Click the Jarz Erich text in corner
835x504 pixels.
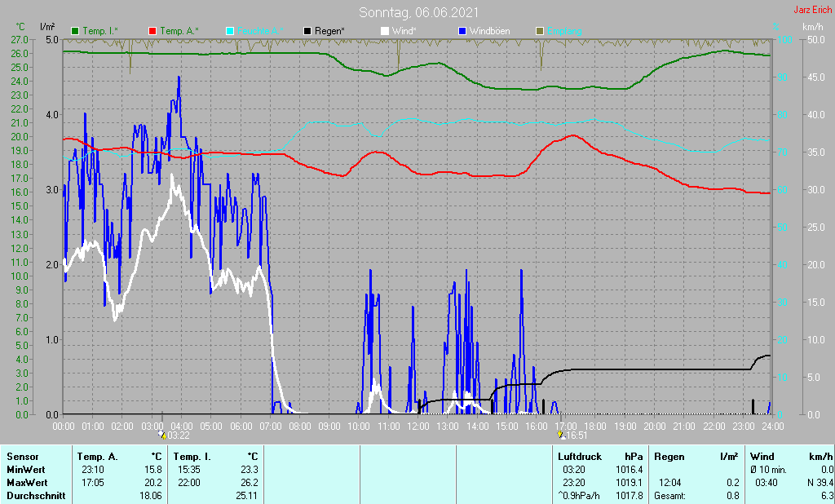(812, 11)
